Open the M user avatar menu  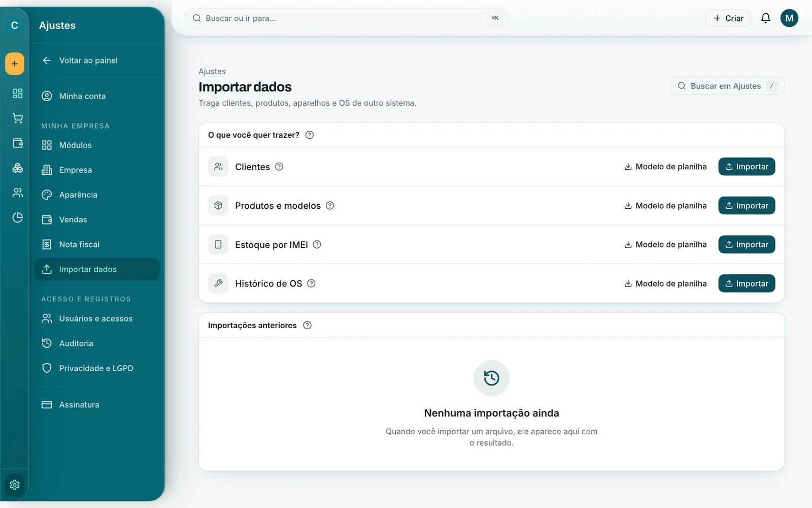[x=789, y=18]
